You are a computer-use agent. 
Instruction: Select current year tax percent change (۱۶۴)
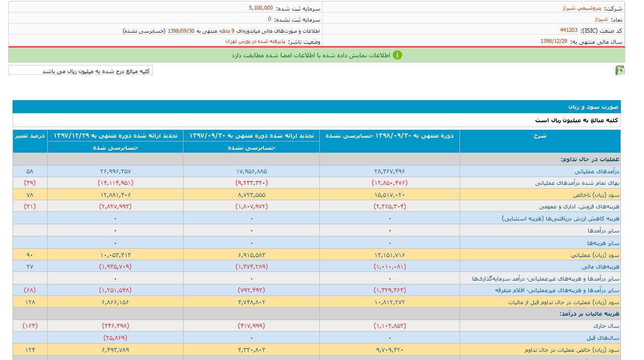pos(30,326)
